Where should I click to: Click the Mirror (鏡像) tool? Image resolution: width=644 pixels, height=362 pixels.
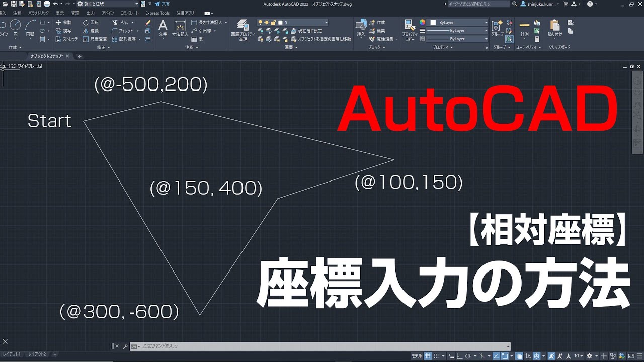pyautogui.click(x=91, y=31)
